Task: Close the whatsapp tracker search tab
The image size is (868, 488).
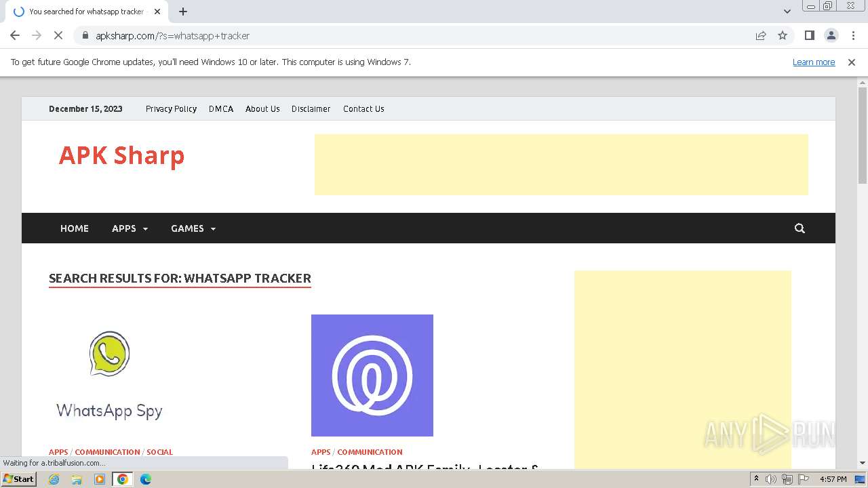Action: point(157,12)
